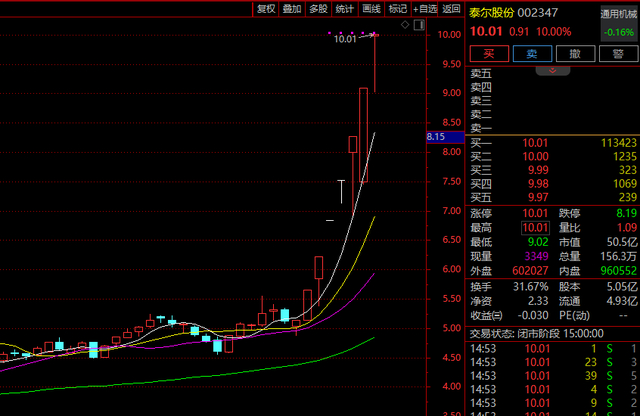Select the 10.00% change percentage

coord(553,32)
